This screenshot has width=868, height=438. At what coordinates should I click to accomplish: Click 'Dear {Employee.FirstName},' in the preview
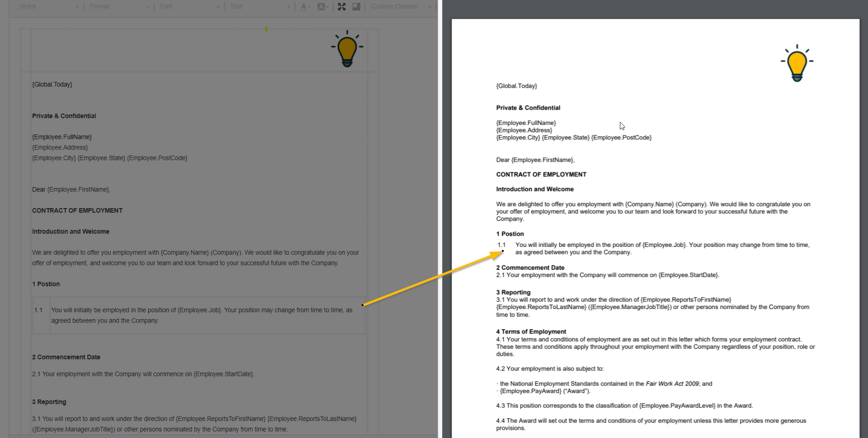tap(535, 160)
